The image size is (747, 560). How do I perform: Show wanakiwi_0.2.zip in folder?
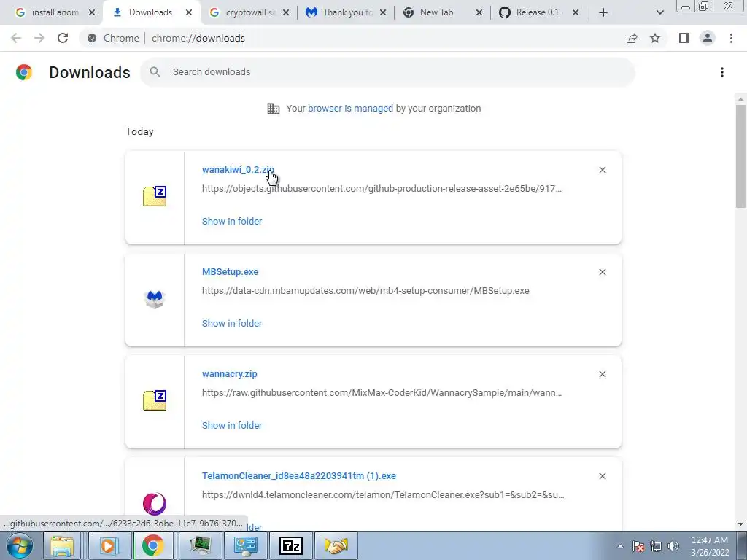(232, 221)
